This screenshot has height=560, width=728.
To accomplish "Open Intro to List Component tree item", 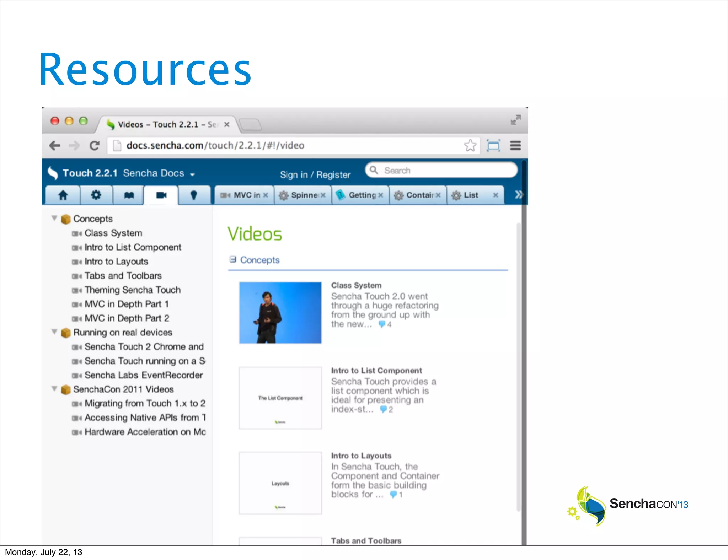I will point(133,247).
